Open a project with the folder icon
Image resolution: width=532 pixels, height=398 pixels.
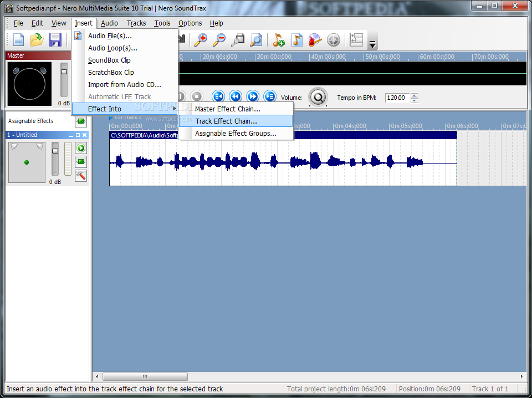37,40
